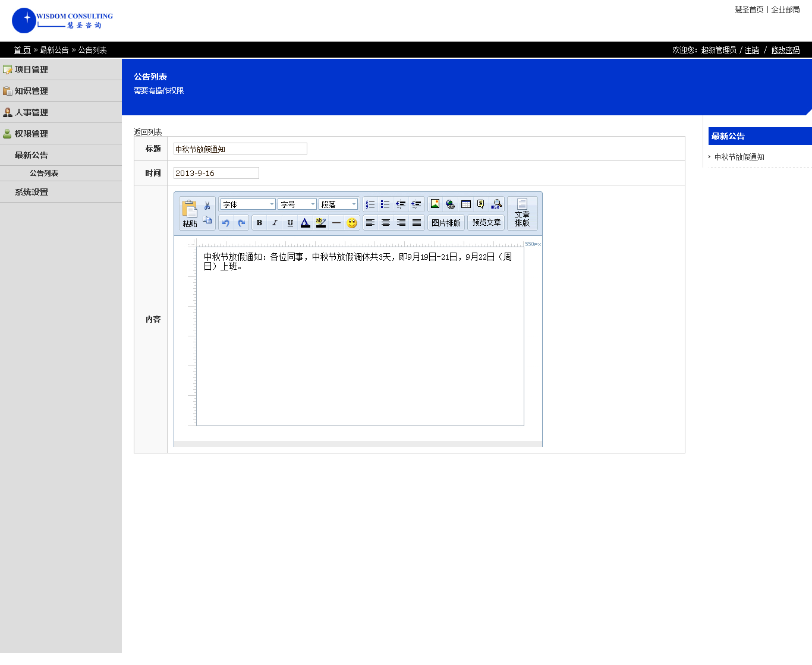
Task: Click the 预览文章 button
Action: (486, 223)
